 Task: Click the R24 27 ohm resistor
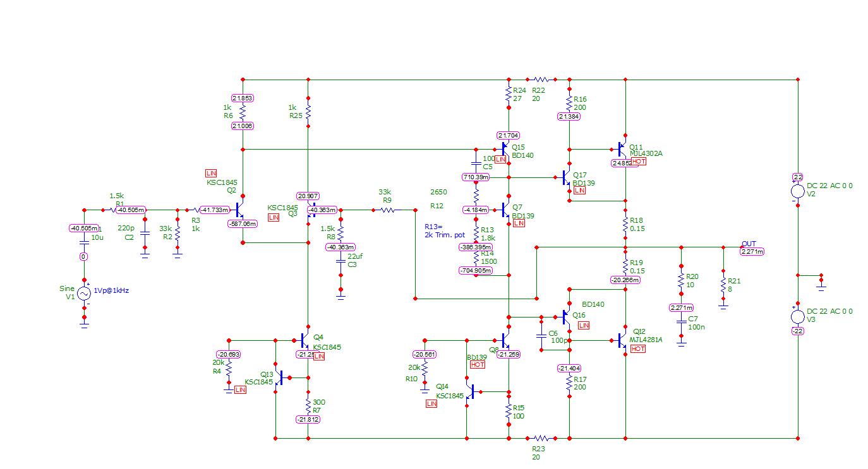[509, 95]
